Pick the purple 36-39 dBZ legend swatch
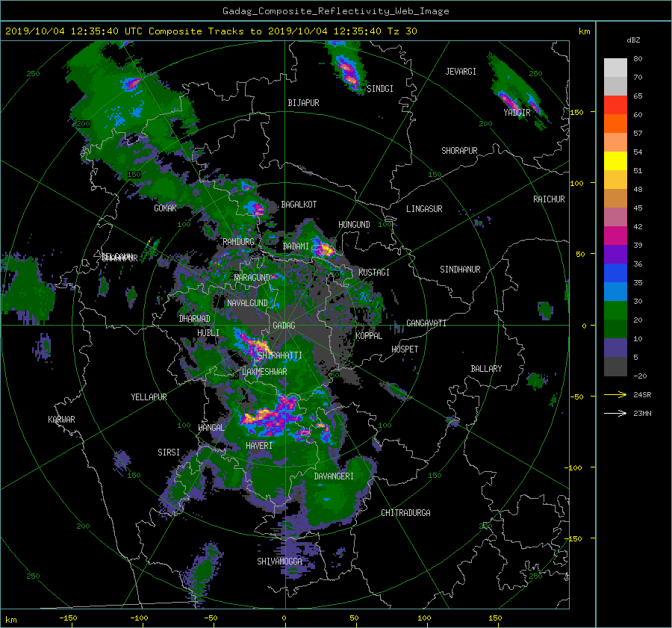This screenshot has height=628, width=672. [615, 255]
